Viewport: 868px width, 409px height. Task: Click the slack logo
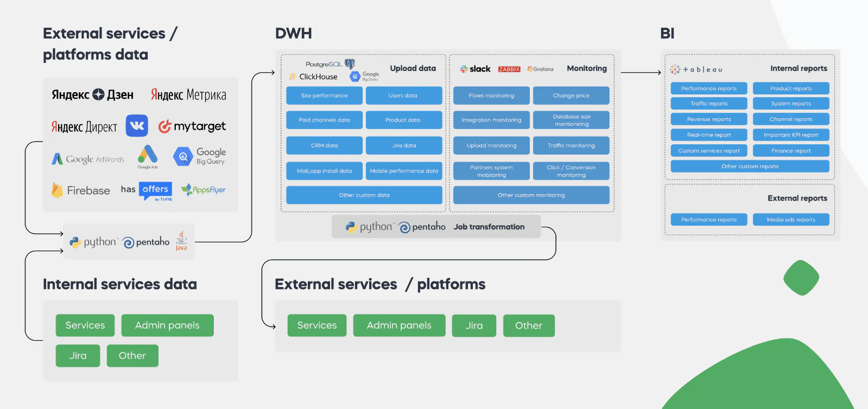coord(476,69)
